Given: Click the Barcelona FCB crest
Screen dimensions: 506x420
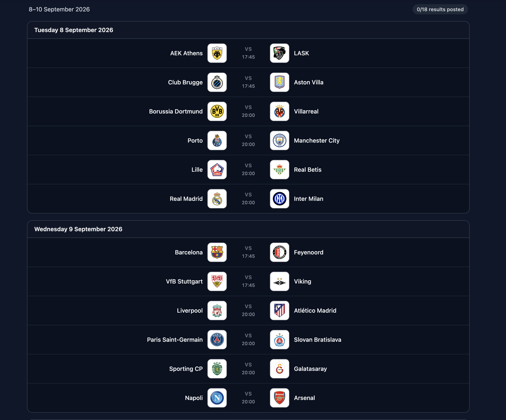Looking at the screenshot, I should pyautogui.click(x=217, y=252).
